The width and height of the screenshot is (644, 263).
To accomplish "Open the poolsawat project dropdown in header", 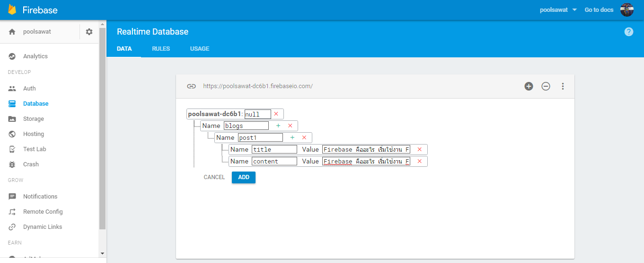I will [558, 9].
